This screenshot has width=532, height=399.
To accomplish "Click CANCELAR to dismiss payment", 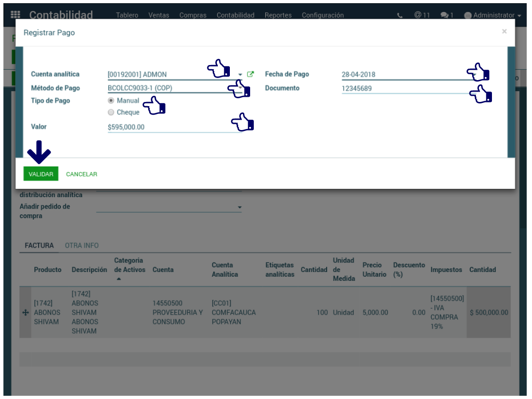I will [82, 174].
